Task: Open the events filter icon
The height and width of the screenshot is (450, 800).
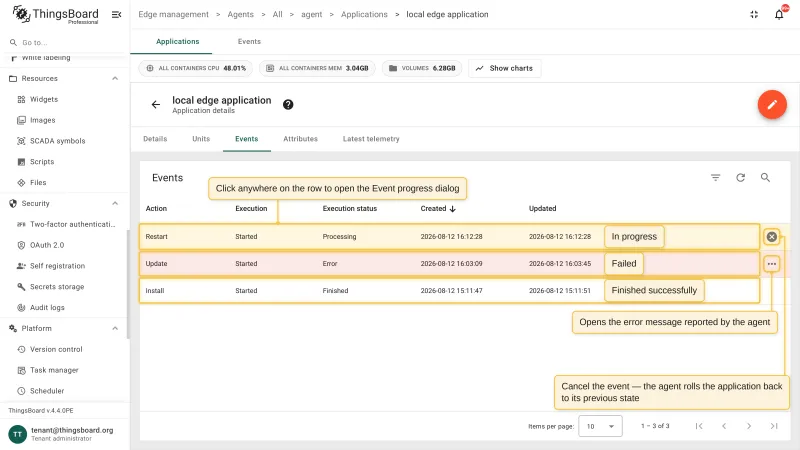Action: pyautogui.click(x=715, y=178)
